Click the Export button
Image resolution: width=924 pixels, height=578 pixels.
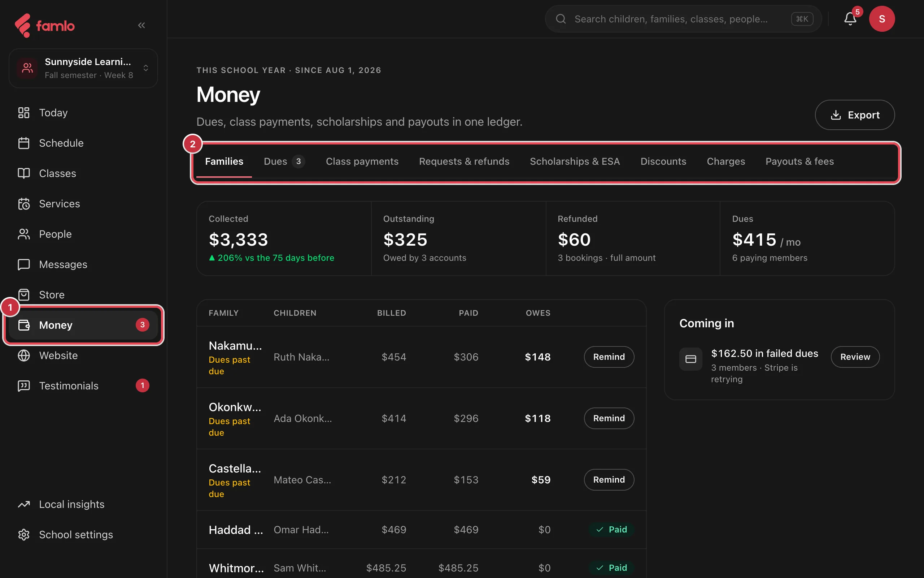click(854, 115)
